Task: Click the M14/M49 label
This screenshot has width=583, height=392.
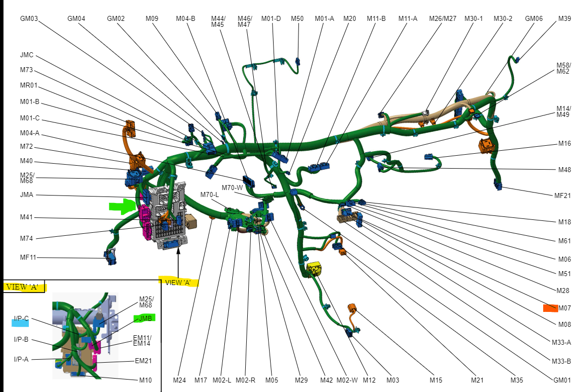Action: click(x=563, y=111)
